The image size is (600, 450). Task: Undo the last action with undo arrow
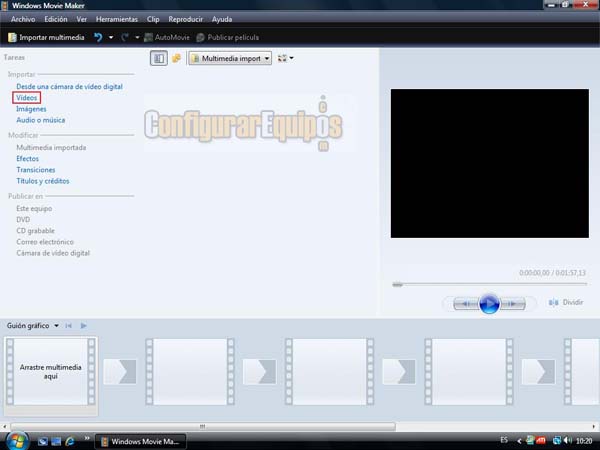pyautogui.click(x=98, y=37)
